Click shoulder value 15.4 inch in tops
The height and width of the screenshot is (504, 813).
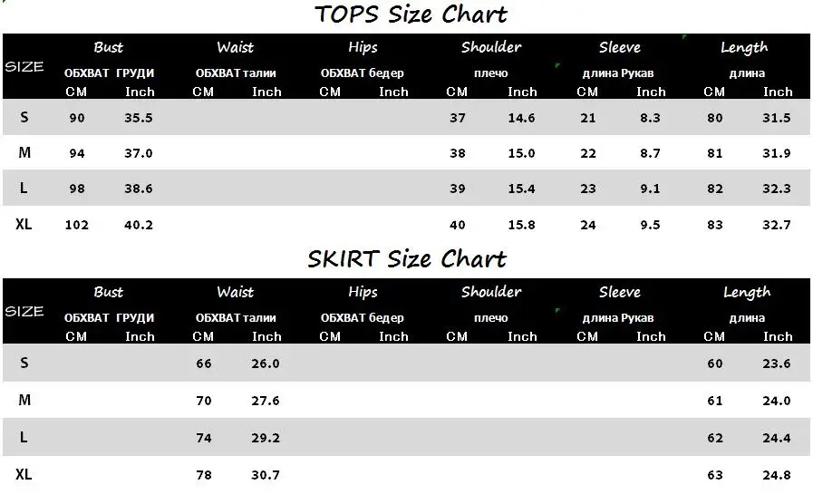(x=521, y=189)
